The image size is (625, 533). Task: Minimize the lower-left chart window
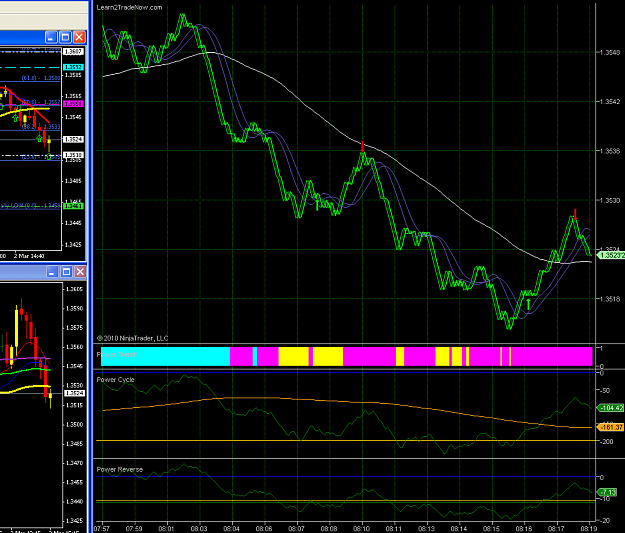(52, 272)
